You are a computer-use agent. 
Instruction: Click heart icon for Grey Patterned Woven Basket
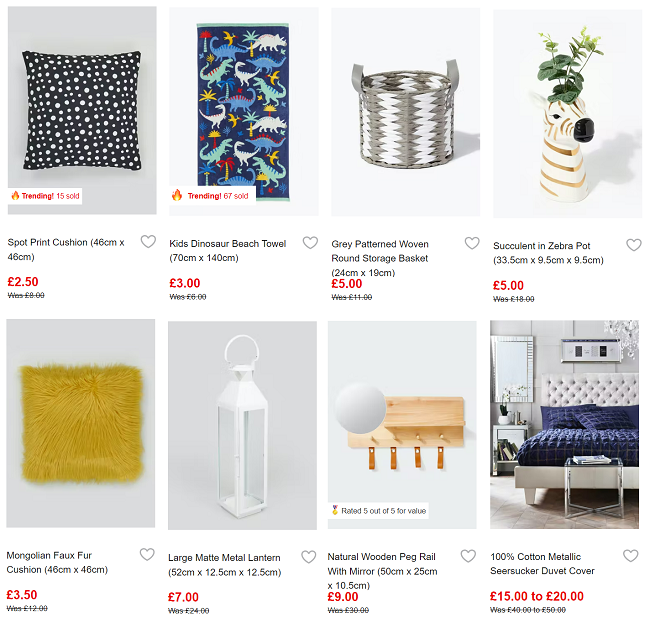[x=472, y=243]
